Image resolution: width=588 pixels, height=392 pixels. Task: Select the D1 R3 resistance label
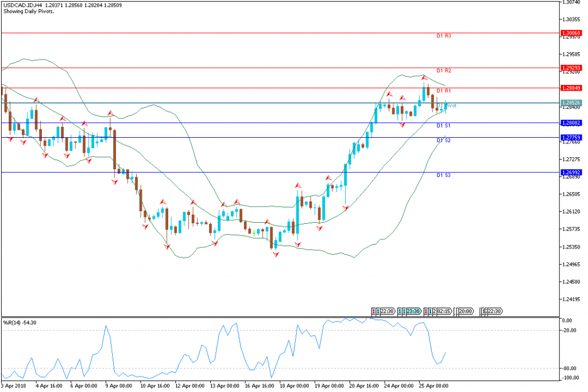tap(443, 36)
